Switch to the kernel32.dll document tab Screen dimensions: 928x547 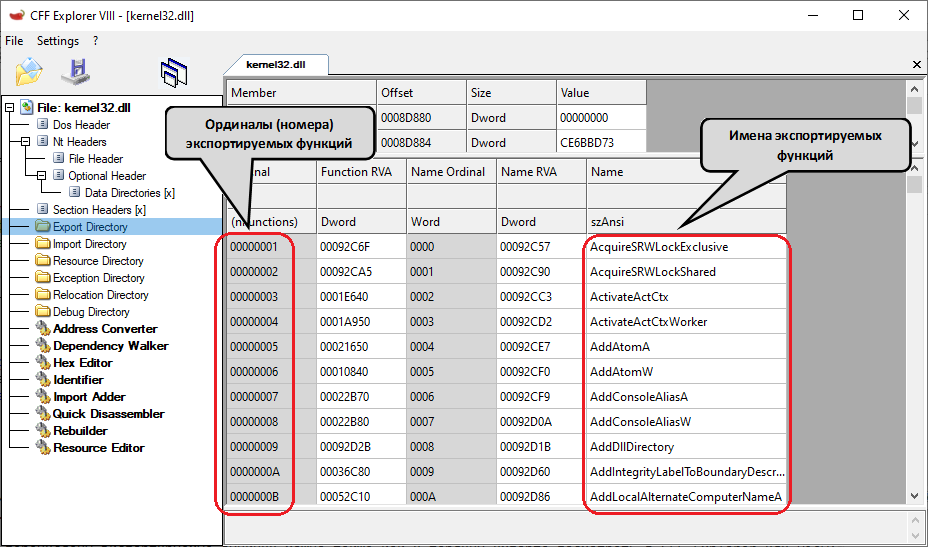276,65
